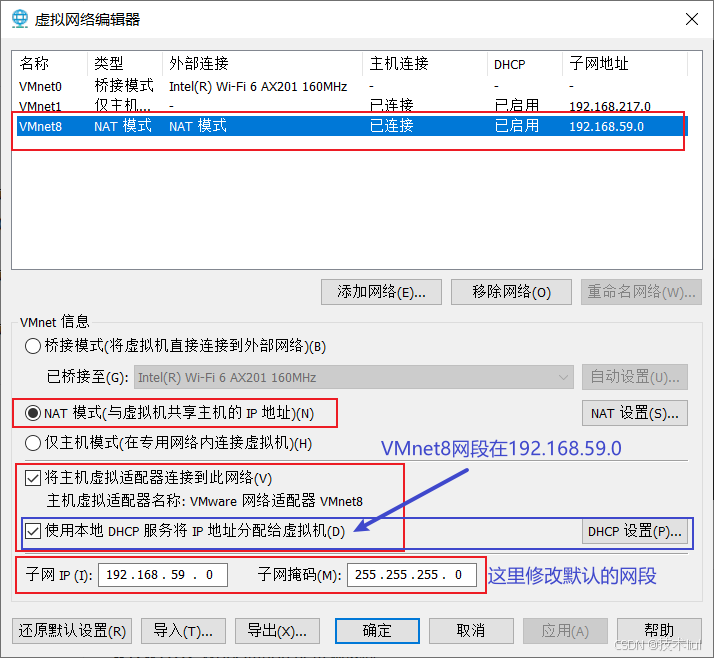Click the 子网掩码 input field
Viewport: 714px width, 658px height.
pos(412,575)
